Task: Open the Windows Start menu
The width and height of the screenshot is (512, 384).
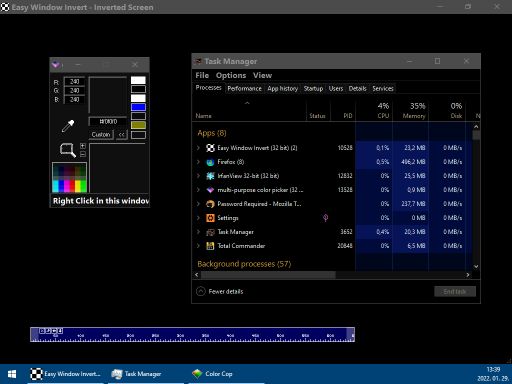Action: point(12,374)
